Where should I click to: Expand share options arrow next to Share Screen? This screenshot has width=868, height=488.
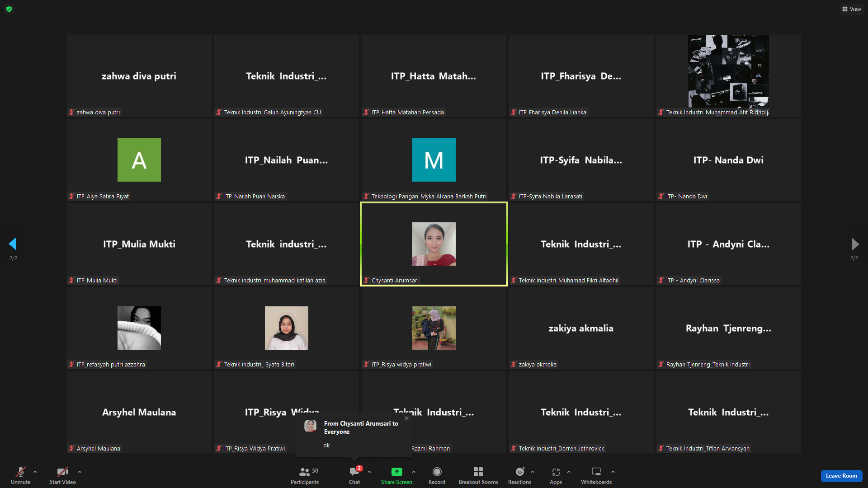414,472
